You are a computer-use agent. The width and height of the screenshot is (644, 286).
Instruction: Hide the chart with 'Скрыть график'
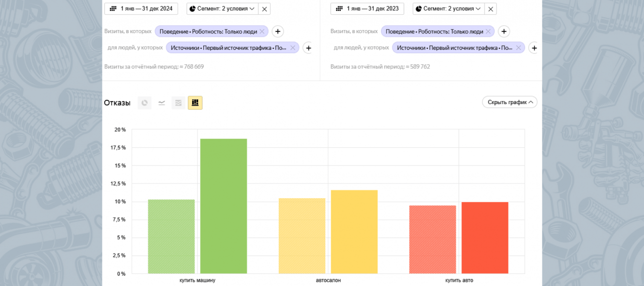[509, 102]
